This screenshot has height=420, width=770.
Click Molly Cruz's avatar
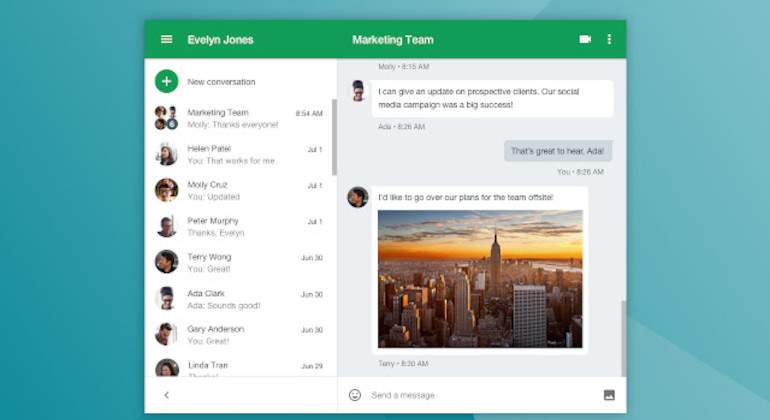[166, 190]
